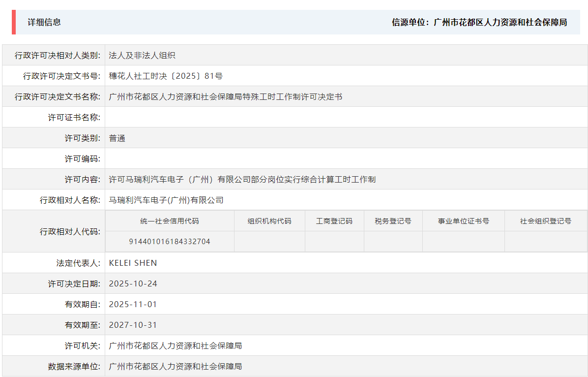Screen dimensions: 588x377
Task: Select the legal representative KELEI SHEN
Action: pos(133,262)
